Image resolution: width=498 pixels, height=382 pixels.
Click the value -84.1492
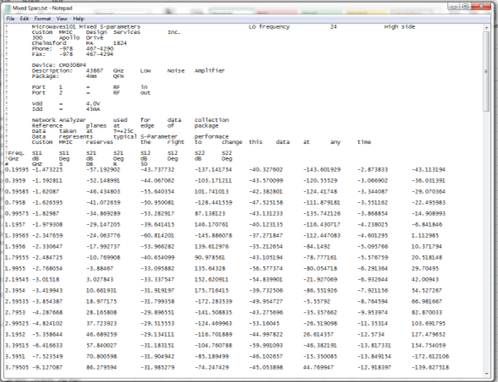click(317, 247)
